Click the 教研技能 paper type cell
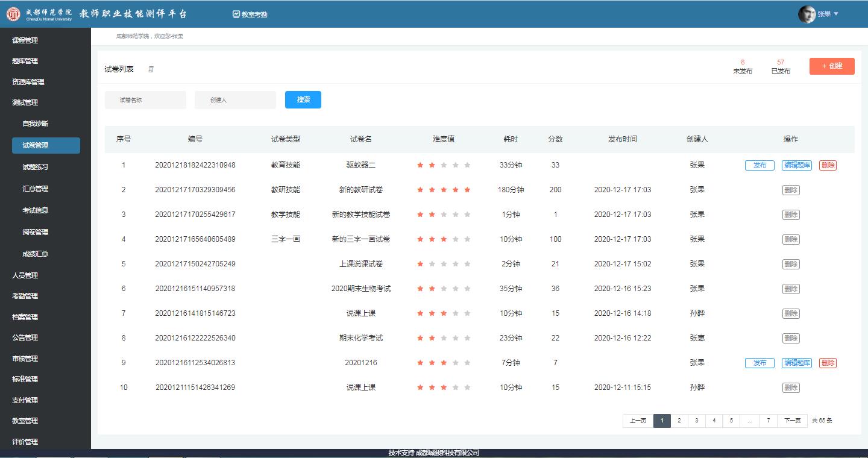 (x=286, y=190)
